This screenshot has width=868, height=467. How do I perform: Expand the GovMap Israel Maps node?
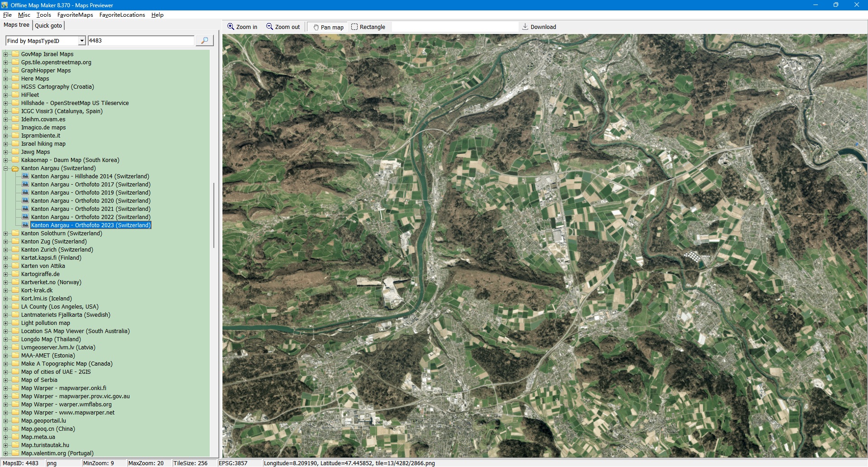pos(6,55)
